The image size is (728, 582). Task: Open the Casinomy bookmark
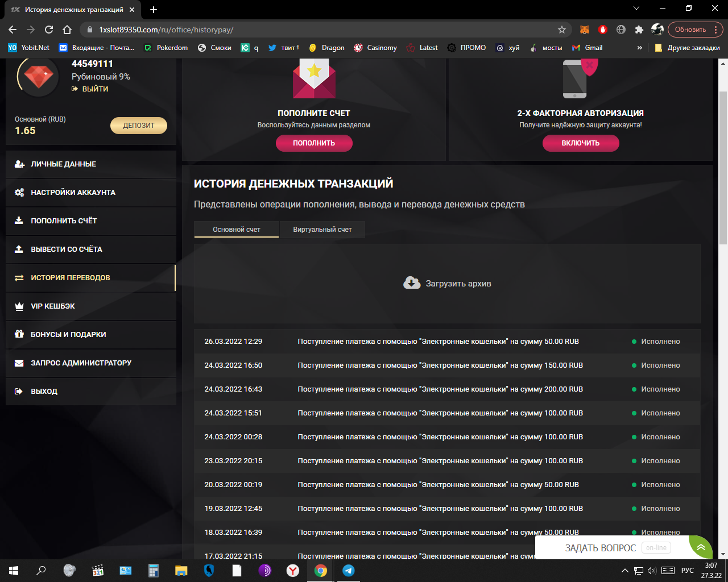pos(375,48)
